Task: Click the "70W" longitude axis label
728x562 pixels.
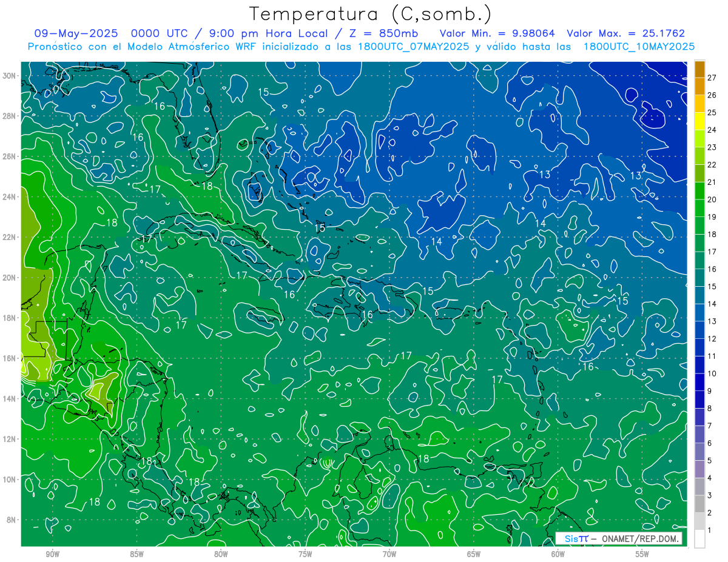Action: pyautogui.click(x=389, y=554)
